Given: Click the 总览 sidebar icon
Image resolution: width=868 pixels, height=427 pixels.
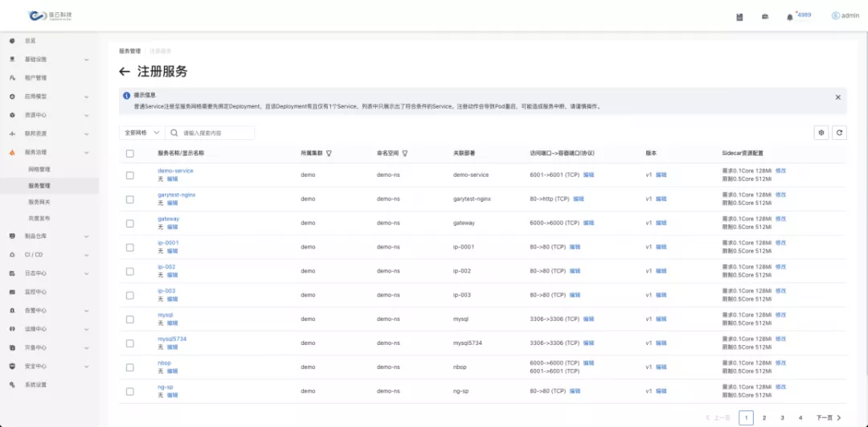Looking at the screenshot, I should click(12, 40).
